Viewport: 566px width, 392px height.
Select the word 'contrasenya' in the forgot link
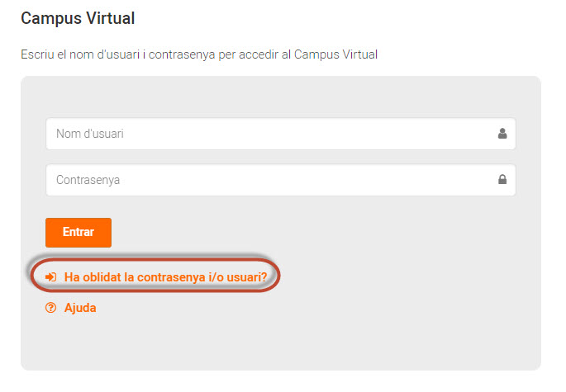coord(172,277)
